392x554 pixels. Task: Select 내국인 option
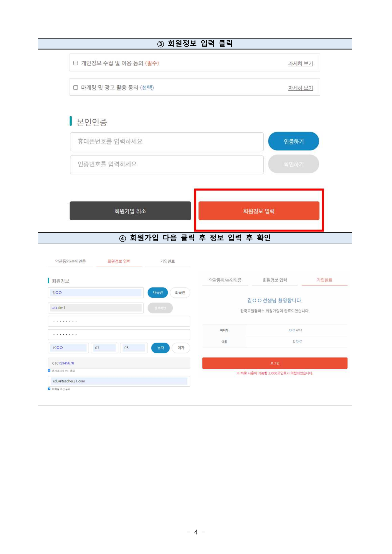point(158,293)
